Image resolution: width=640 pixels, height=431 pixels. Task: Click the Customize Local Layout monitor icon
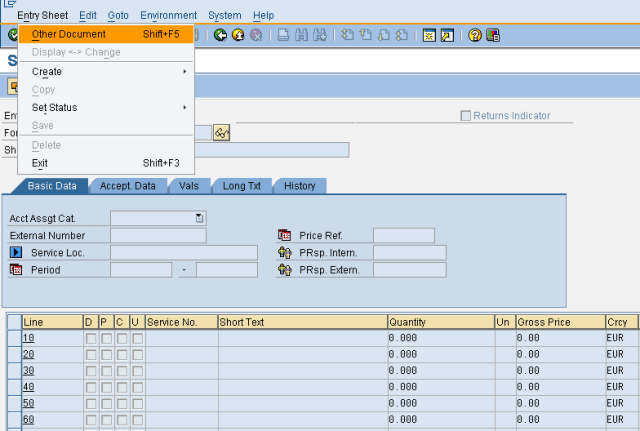tap(493, 35)
